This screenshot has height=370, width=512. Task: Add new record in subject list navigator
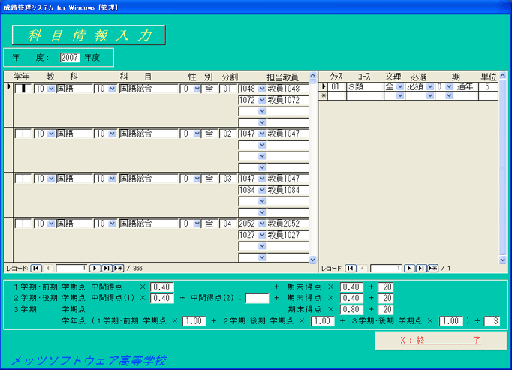(x=118, y=268)
